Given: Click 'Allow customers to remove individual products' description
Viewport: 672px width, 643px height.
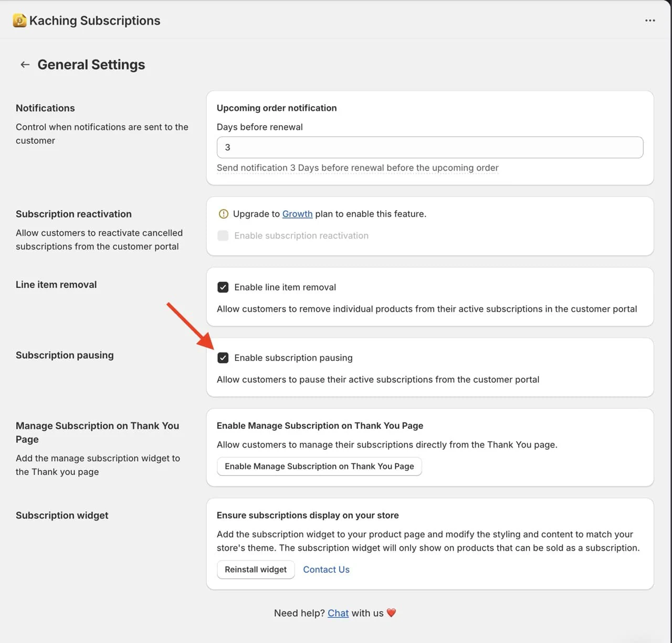Looking at the screenshot, I should [427, 309].
